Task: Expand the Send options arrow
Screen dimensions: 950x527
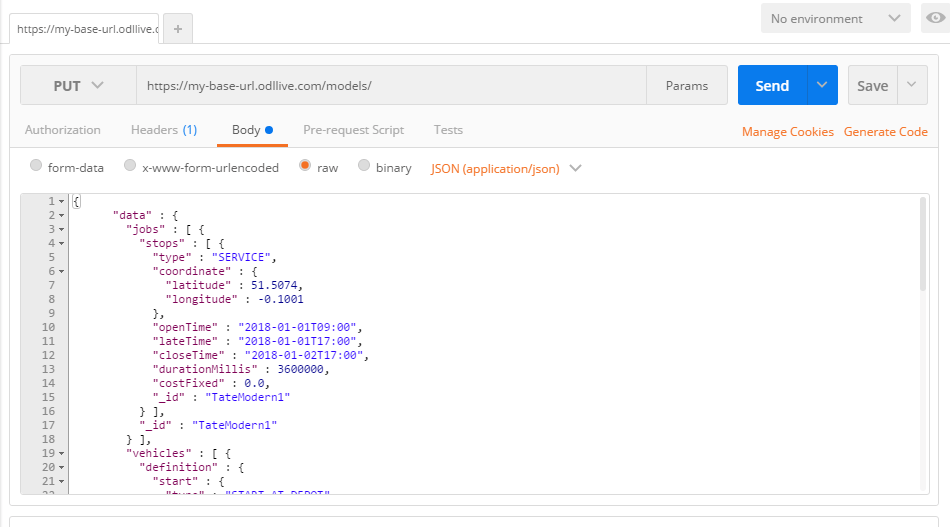Action: point(822,86)
